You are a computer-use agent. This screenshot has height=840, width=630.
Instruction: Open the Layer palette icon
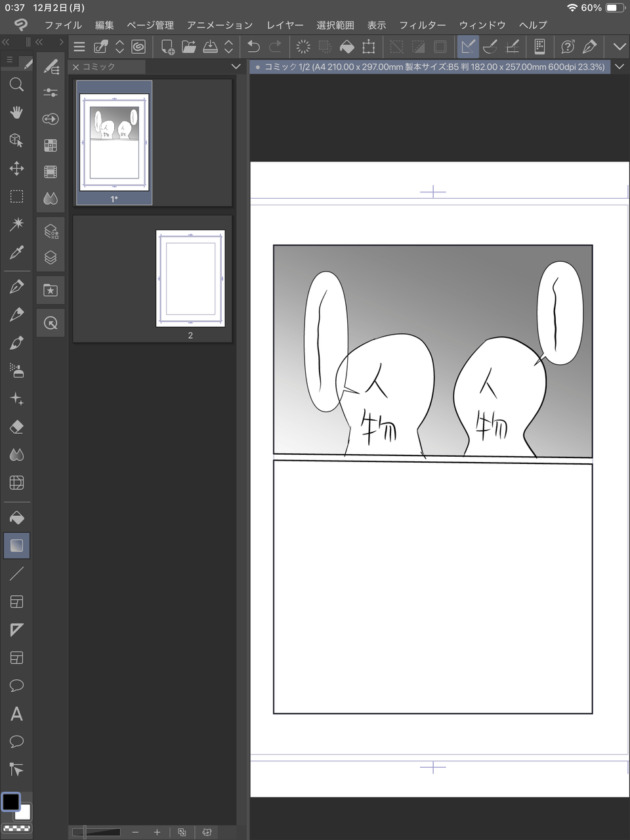(x=51, y=257)
